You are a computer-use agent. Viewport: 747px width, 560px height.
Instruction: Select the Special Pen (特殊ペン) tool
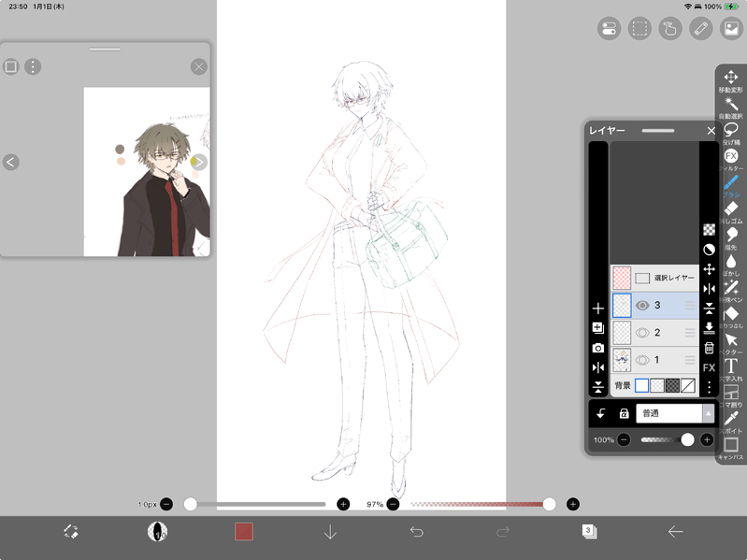point(731,291)
